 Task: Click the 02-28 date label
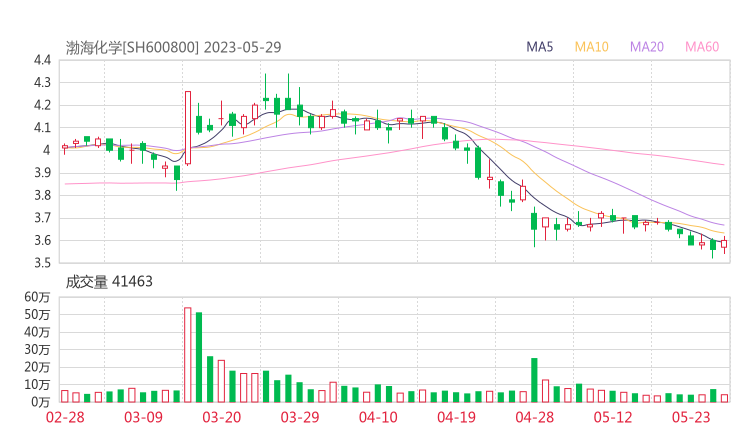tap(65, 417)
